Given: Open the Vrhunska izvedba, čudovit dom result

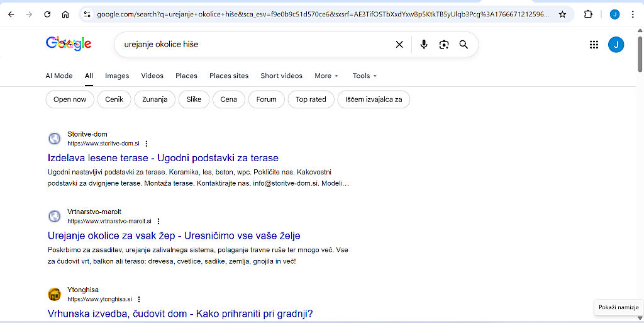Looking at the screenshot, I should tap(180, 314).
